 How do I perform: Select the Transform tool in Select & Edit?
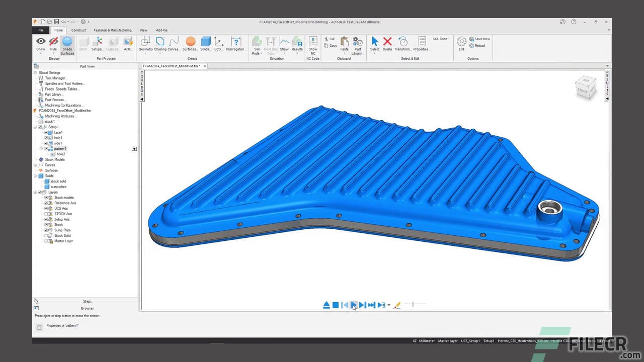[403, 45]
